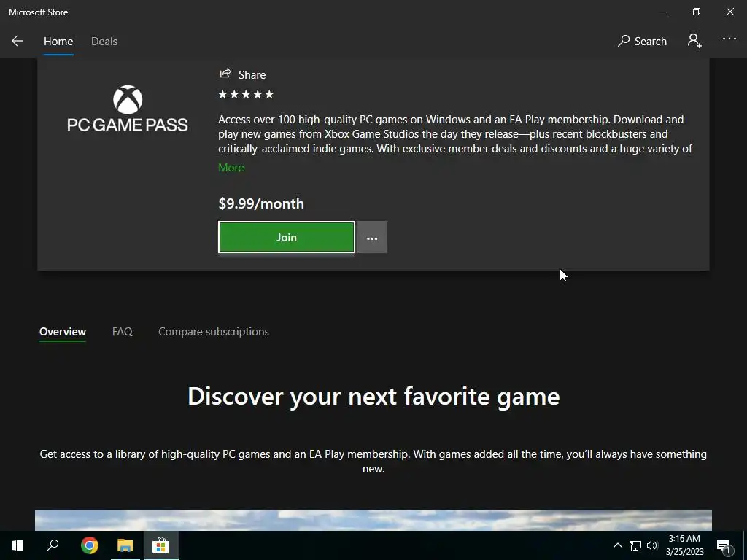Click the five-star rating
Image resolution: width=747 pixels, height=560 pixels.
coord(246,94)
